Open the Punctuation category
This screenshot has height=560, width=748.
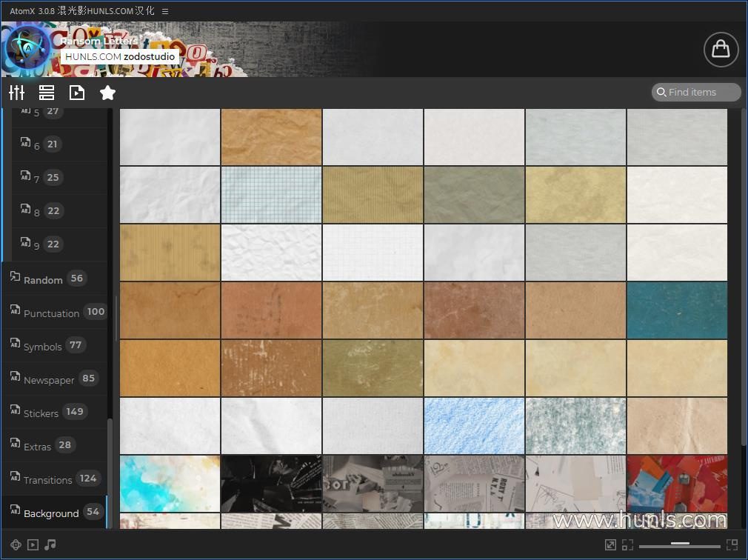[x=54, y=312]
